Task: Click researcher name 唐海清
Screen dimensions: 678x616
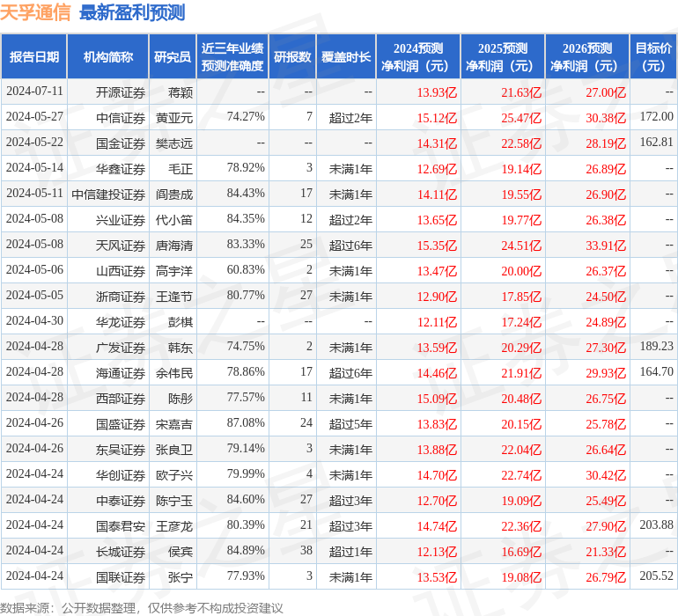Action: click(174, 246)
